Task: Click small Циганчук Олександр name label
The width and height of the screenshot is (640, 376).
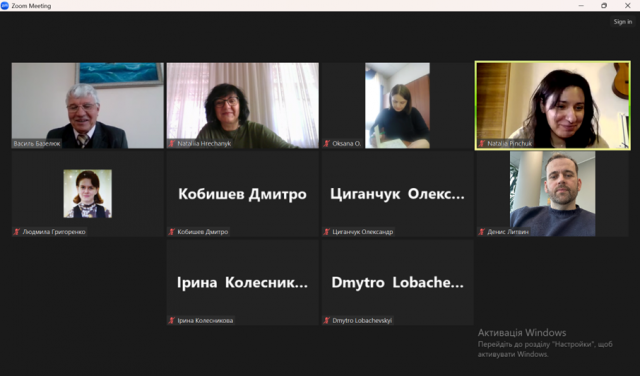Action: tap(362, 232)
